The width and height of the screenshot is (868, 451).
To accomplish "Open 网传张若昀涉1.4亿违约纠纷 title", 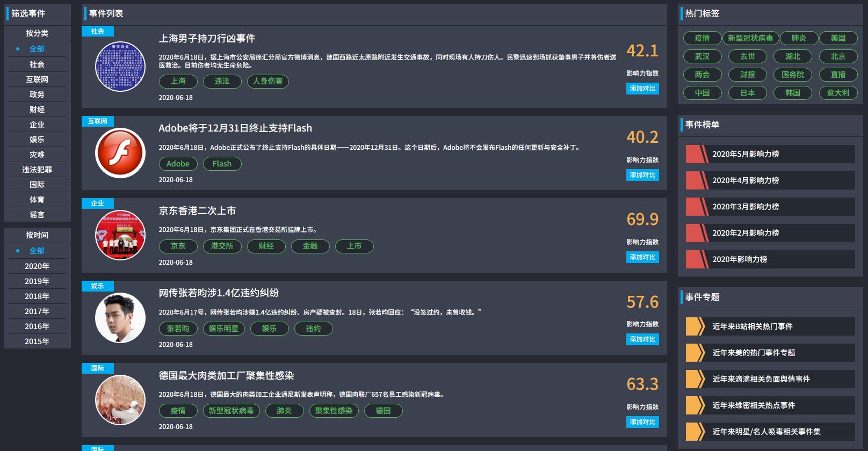I will (219, 293).
